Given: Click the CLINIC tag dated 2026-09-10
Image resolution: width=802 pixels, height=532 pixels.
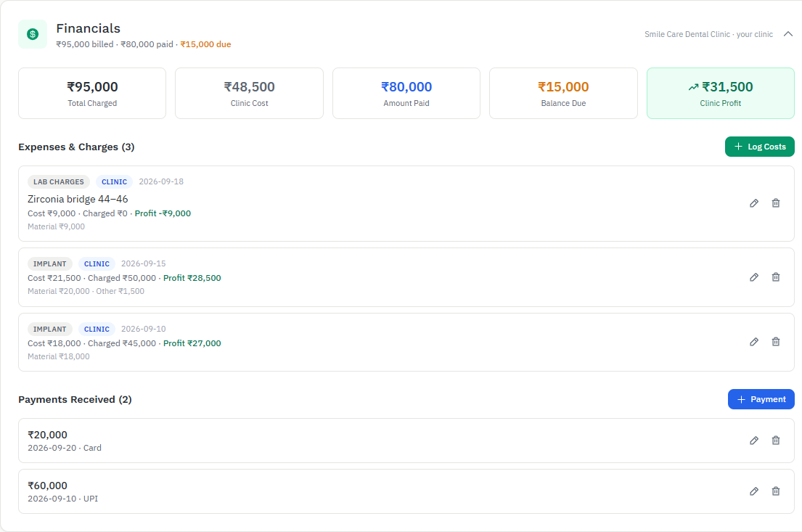Looking at the screenshot, I should pos(97,329).
